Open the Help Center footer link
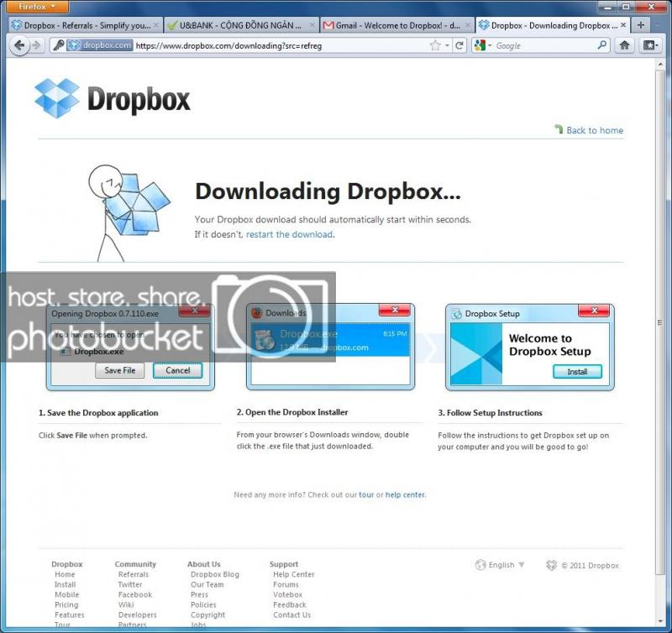The width and height of the screenshot is (672, 633). pos(293,574)
